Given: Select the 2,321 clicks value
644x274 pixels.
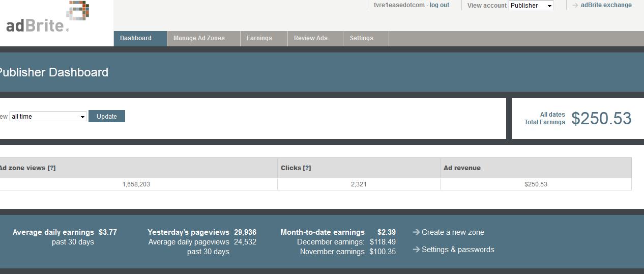Looking at the screenshot, I should [359, 184].
